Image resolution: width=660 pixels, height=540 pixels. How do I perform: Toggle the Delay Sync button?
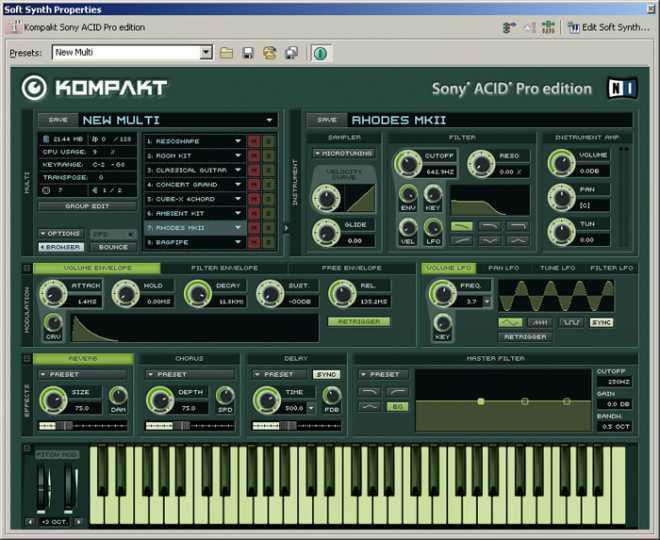[x=326, y=374]
